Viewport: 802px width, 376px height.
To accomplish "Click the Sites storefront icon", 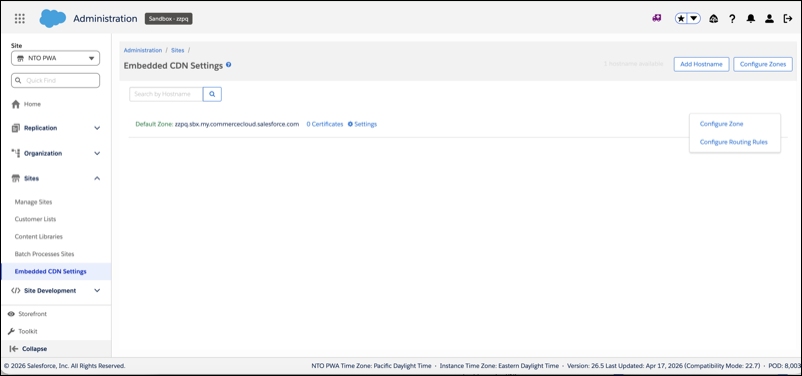I will [15, 178].
